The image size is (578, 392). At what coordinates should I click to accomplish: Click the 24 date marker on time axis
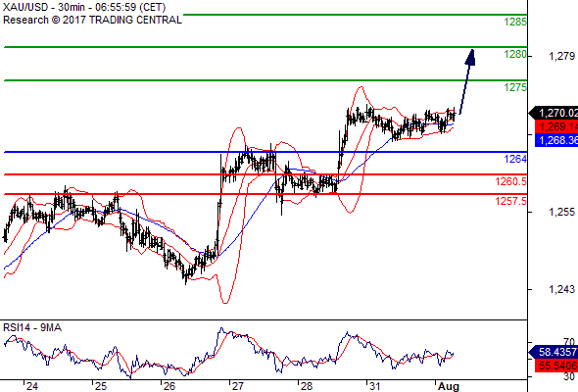point(32,386)
